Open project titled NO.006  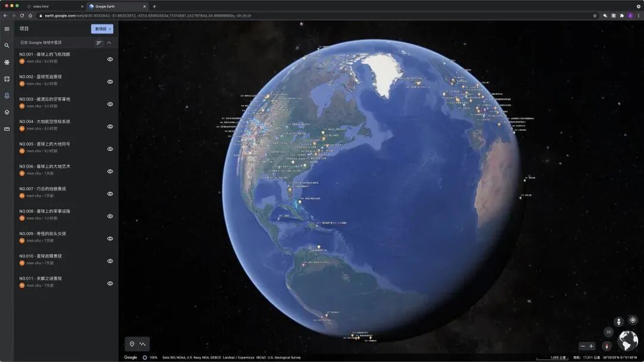[x=45, y=166]
